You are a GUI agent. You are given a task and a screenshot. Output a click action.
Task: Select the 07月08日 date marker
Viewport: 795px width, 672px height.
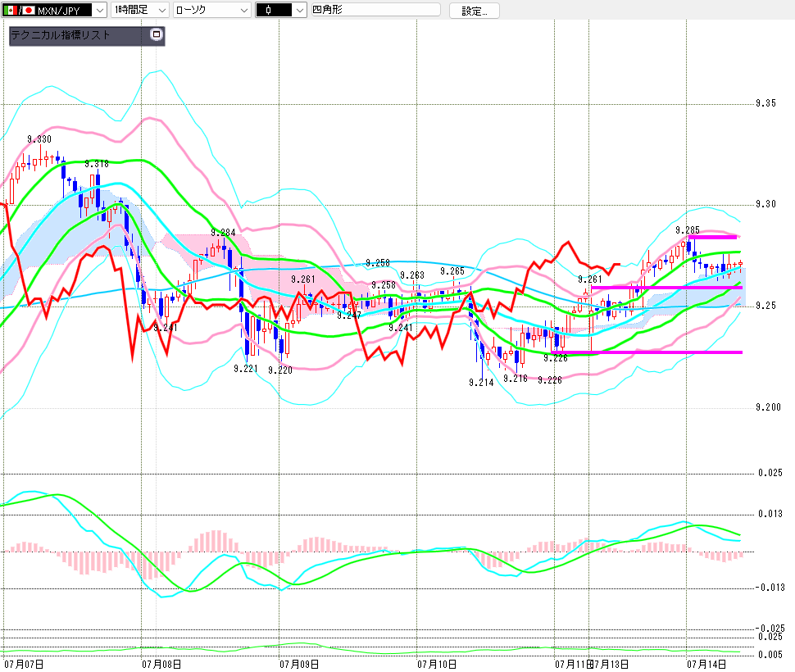coord(161,664)
